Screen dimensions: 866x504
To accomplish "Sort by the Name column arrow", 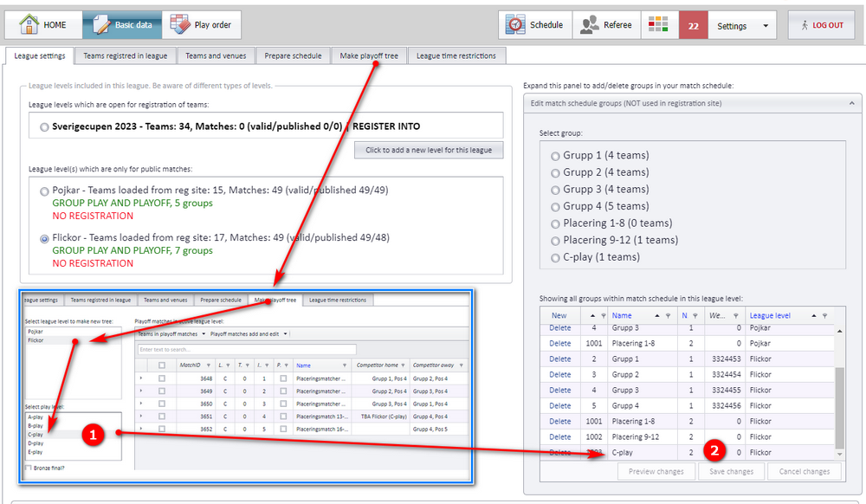I will click(x=656, y=316).
